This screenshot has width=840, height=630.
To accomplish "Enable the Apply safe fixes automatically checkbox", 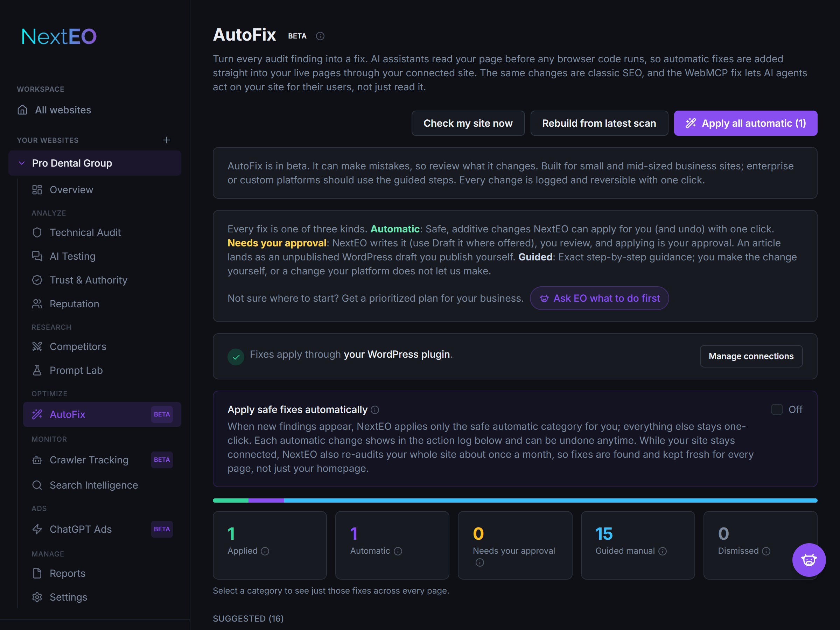I will [777, 409].
